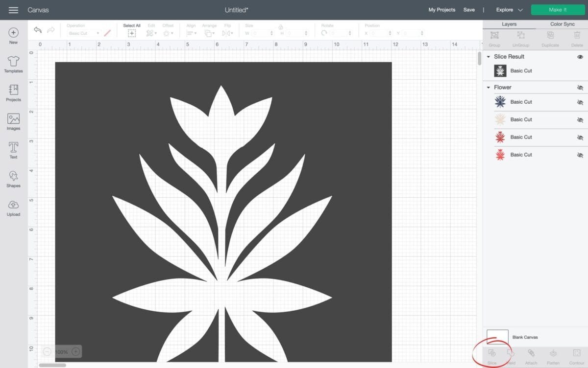This screenshot has height=368, width=588.
Task: Show the last coral flower layer
Action: pos(580,155)
